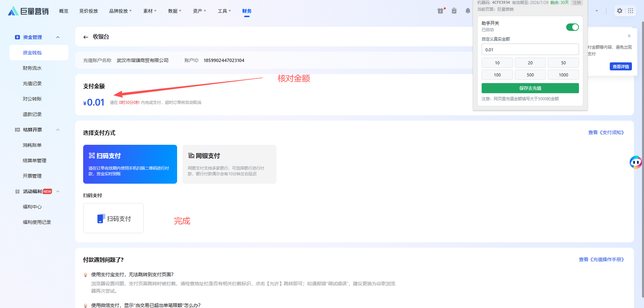
Task: Click the bank icon on 网银支付 card
Action: click(x=191, y=156)
